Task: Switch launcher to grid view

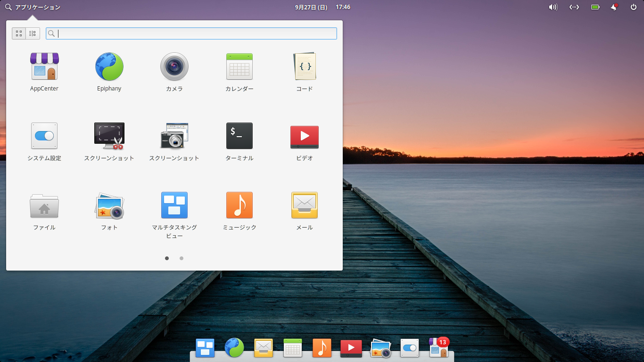Action: tap(19, 33)
